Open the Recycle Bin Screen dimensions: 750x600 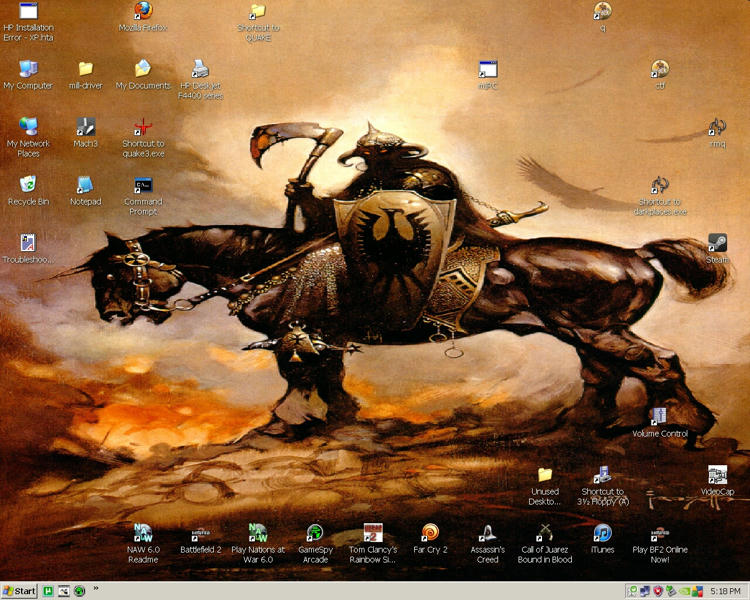28,191
